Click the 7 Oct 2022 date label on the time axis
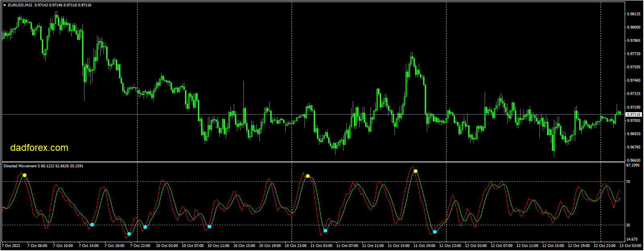The height and width of the screenshot is (251, 644). coord(11,246)
